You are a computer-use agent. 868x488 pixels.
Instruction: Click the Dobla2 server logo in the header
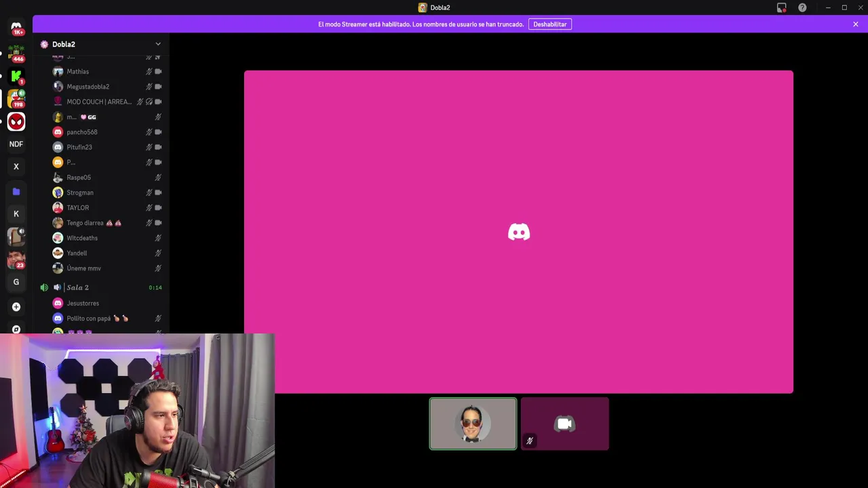[44, 44]
